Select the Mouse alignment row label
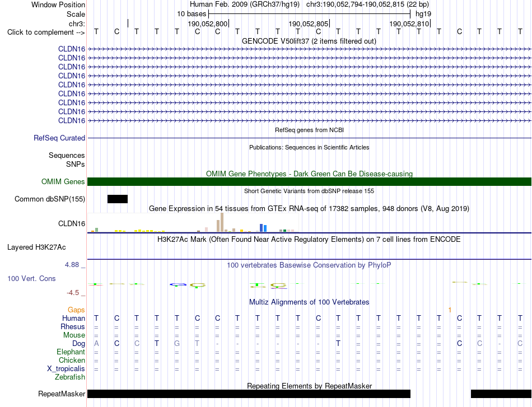Image resolution: width=532 pixels, height=407 pixels. 74,335
